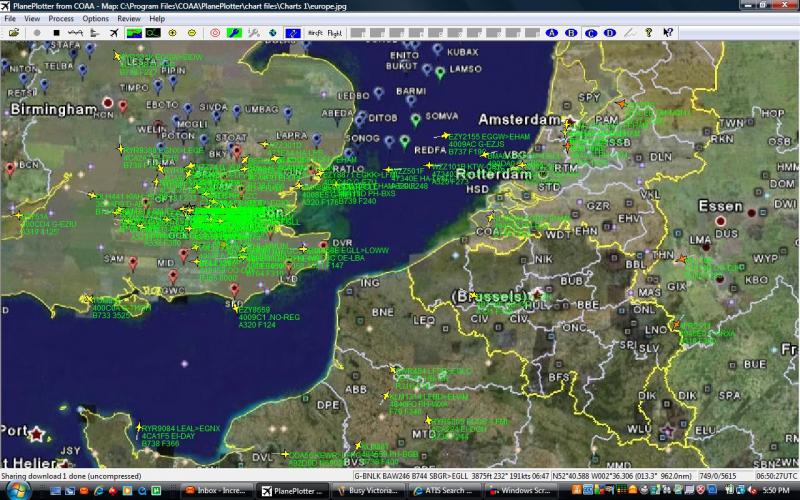The image size is (800, 500).
Task: Switch to Windows Scr... taskbar button
Action: (520, 491)
